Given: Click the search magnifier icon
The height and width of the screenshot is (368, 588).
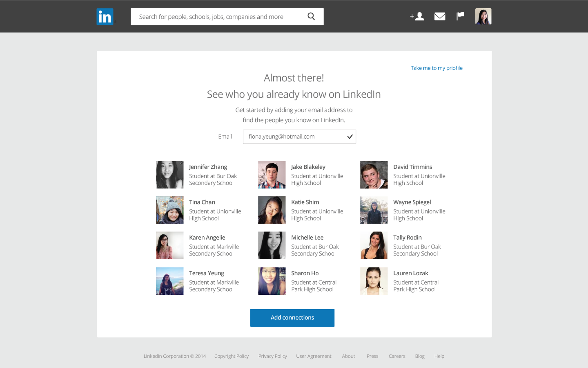Looking at the screenshot, I should [x=311, y=16].
